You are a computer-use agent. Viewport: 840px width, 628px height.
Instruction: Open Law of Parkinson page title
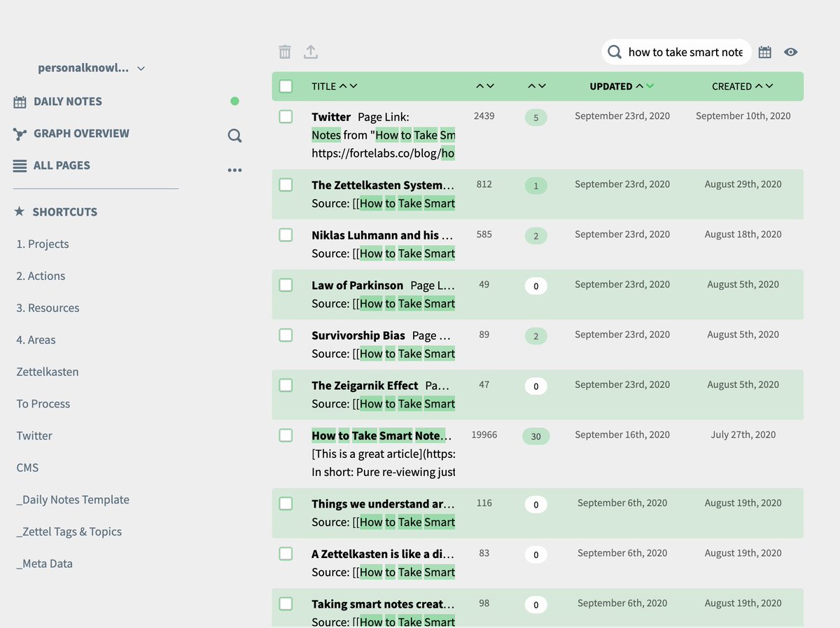[x=357, y=285]
